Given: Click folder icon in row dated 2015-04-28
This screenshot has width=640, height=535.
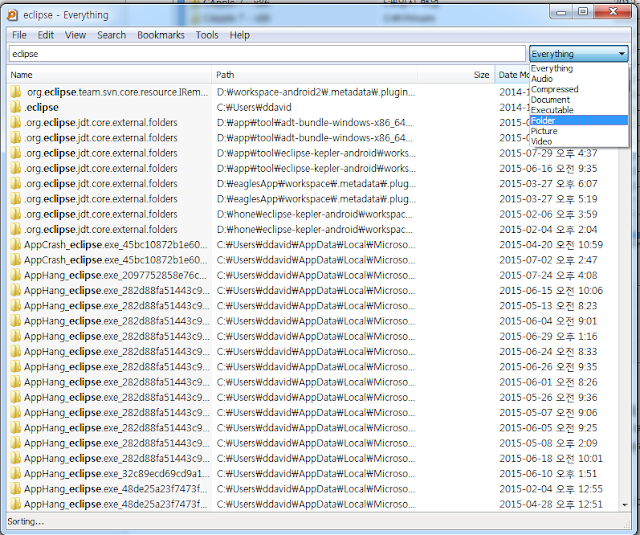Looking at the screenshot, I should 16,504.
